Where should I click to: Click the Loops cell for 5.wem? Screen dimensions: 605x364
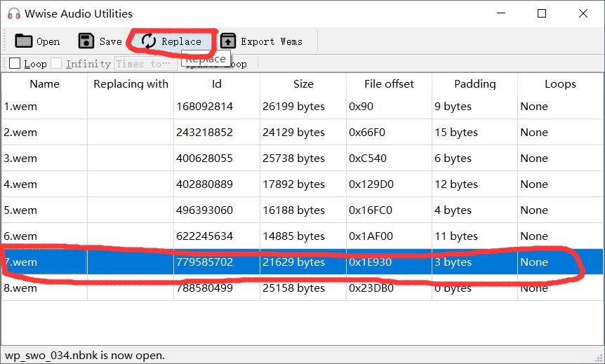(x=534, y=210)
